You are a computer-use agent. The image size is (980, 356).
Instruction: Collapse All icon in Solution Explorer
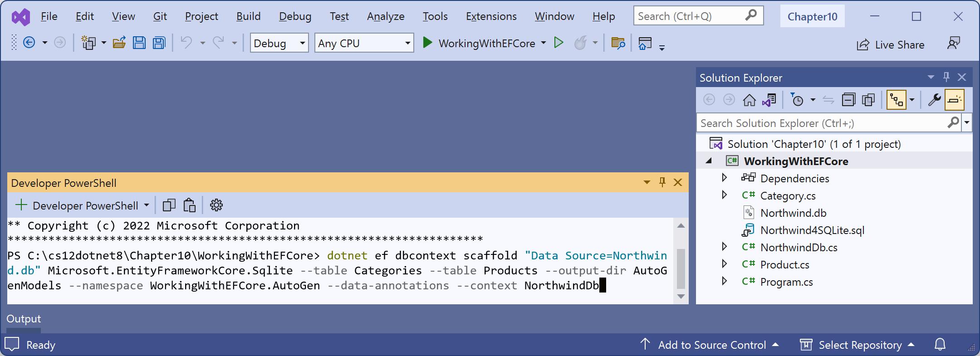tap(848, 100)
